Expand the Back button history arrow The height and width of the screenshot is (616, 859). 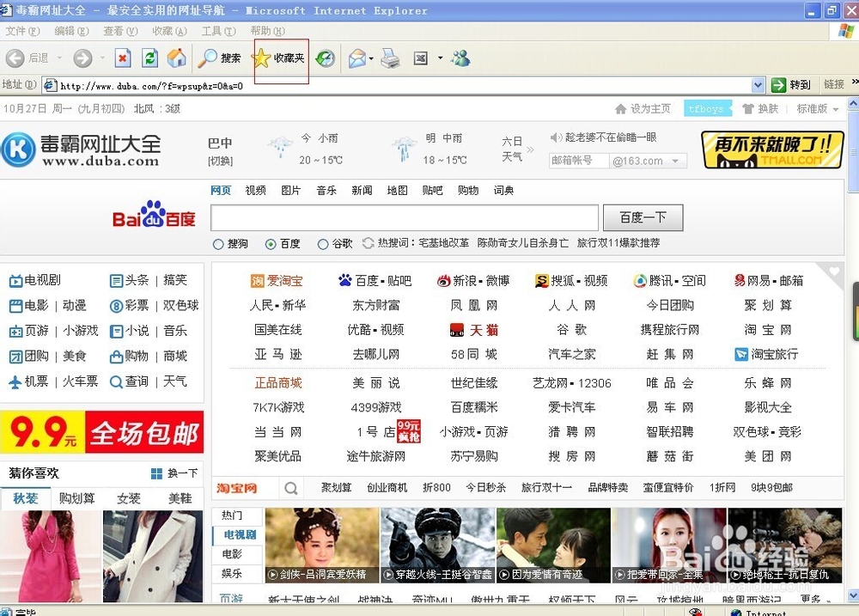click(x=59, y=58)
